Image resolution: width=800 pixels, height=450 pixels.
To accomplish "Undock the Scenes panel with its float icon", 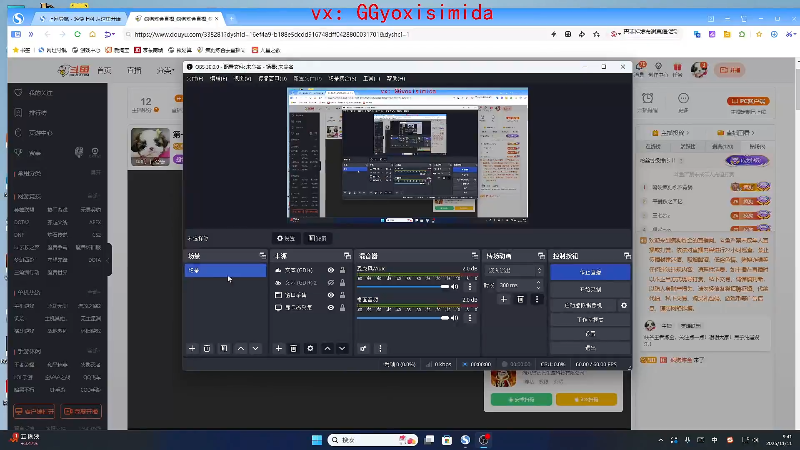I will [262, 256].
